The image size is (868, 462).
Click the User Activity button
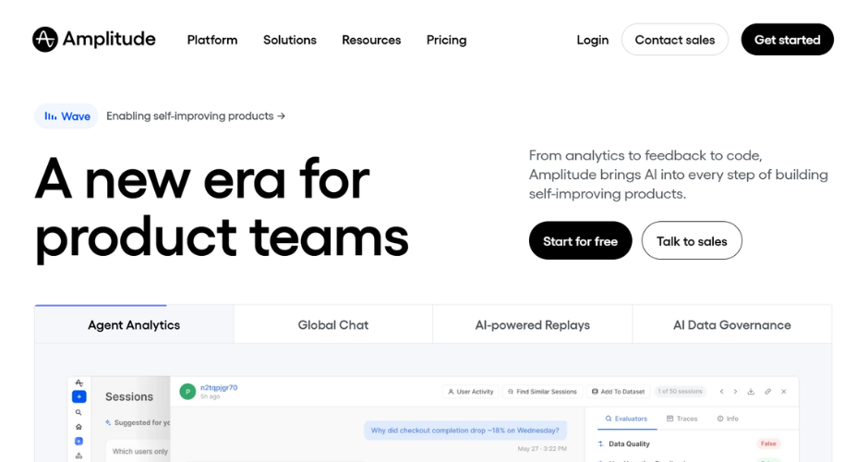pos(471,392)
